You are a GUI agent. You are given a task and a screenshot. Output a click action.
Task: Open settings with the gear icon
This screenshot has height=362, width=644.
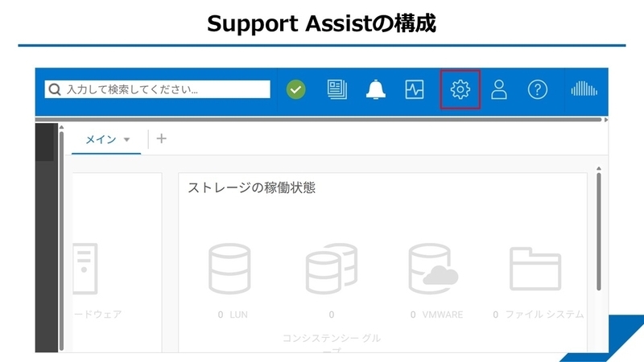pyautogui.click(x=460, y=89)
